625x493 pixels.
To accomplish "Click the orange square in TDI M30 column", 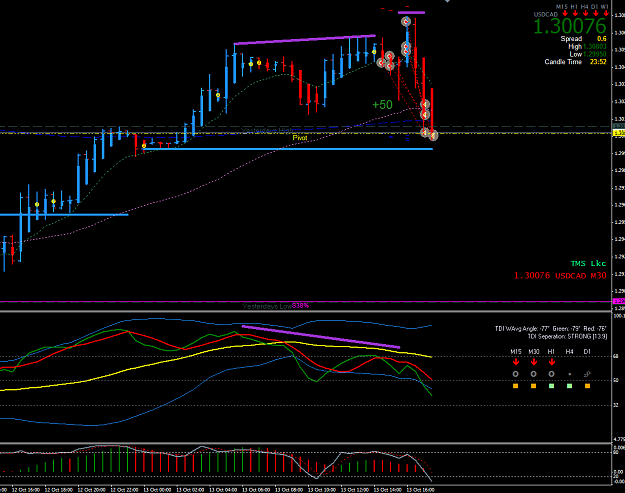I will 533,386.
